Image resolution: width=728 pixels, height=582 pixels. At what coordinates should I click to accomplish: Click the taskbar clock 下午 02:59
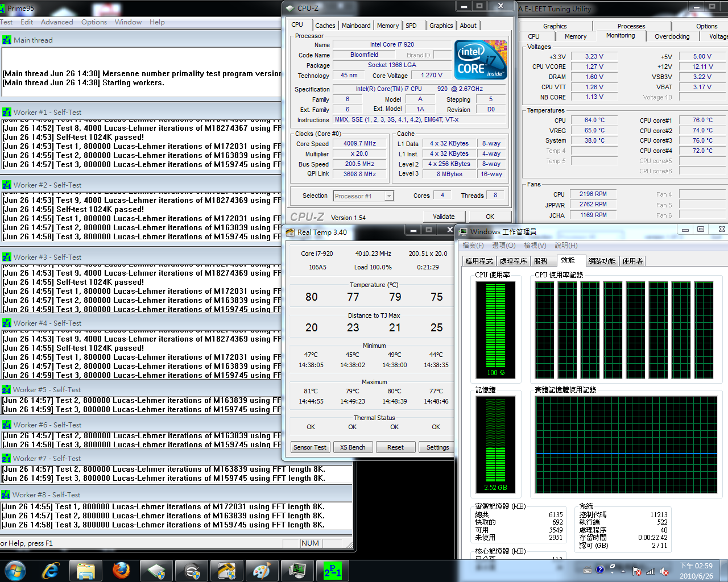pos(696,571)
